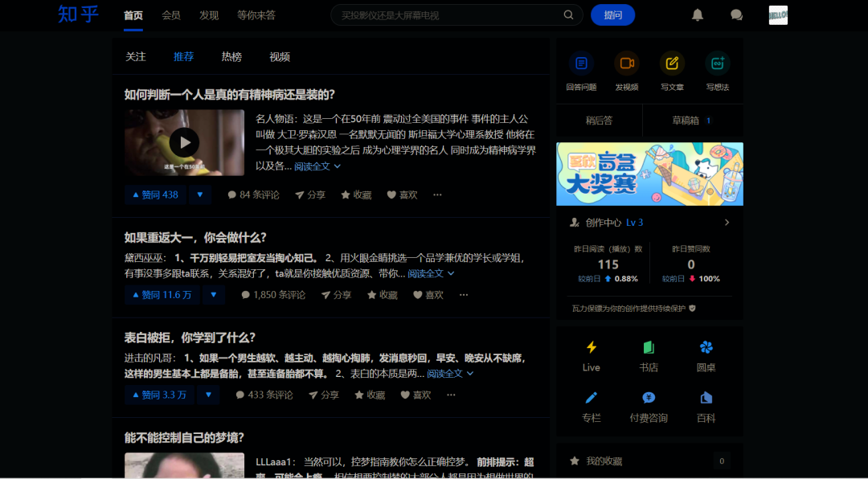Click the blue 提问 button
This screenshot has height=479, width=868.
tap(612, 15)
